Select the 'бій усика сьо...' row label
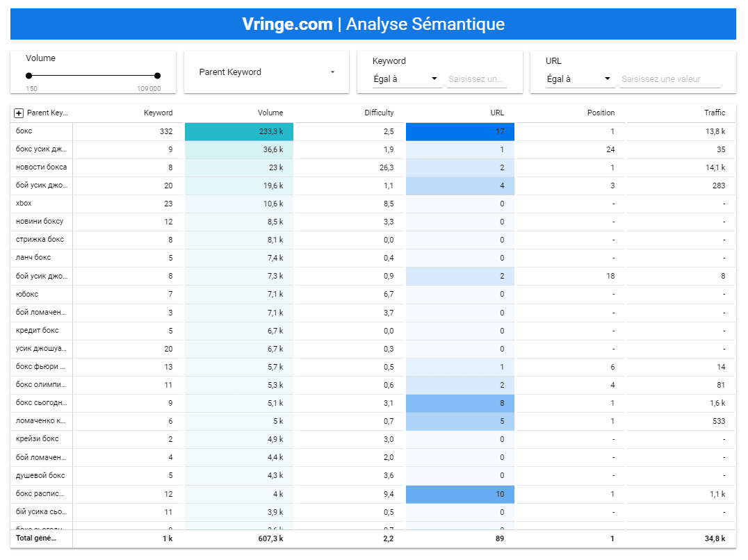 click(x=41, y=512)
